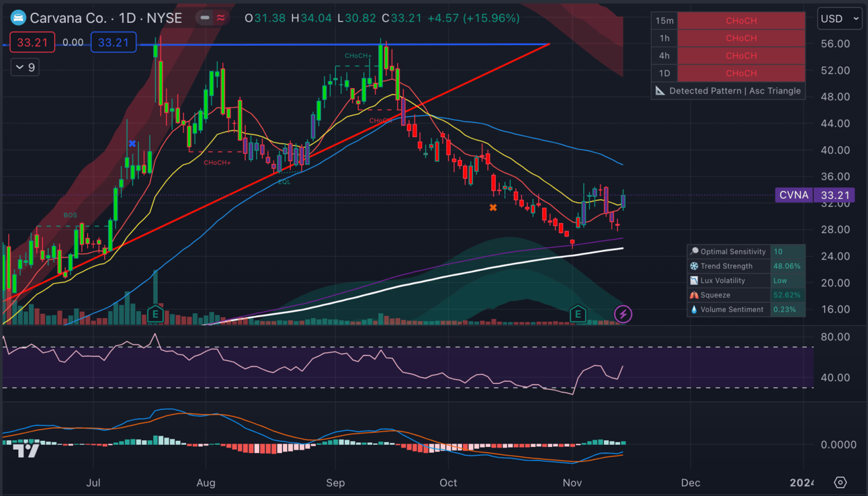Click the Lux Volatility chart icon
Viewport: 868px width, 496px height.
pos(694,280)
